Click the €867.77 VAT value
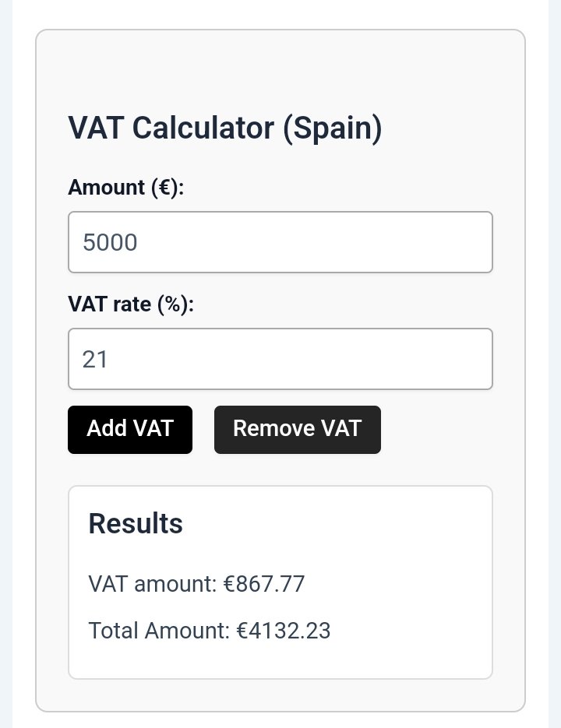This screenshot has width=561, height=728. (x=264, y=584)
